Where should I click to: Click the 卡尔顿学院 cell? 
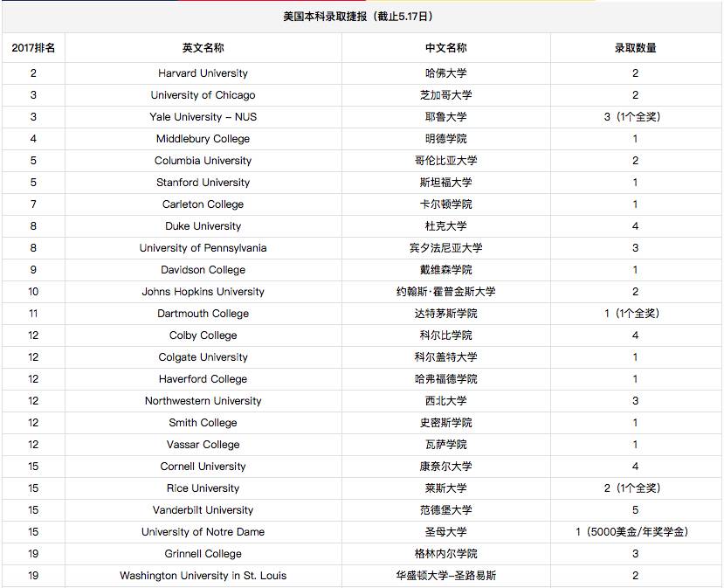(446, 204)
